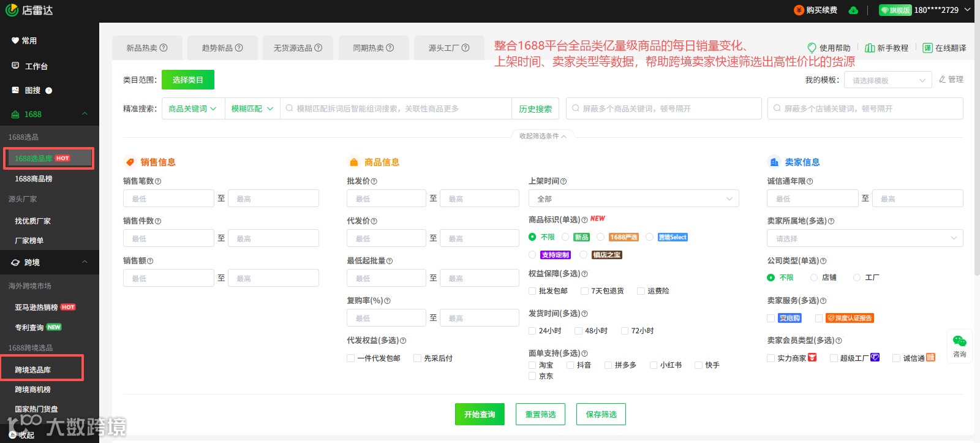Click the 使用帮助 bulb icon
This screenshot has height=443, width=980.
point(812,48)
